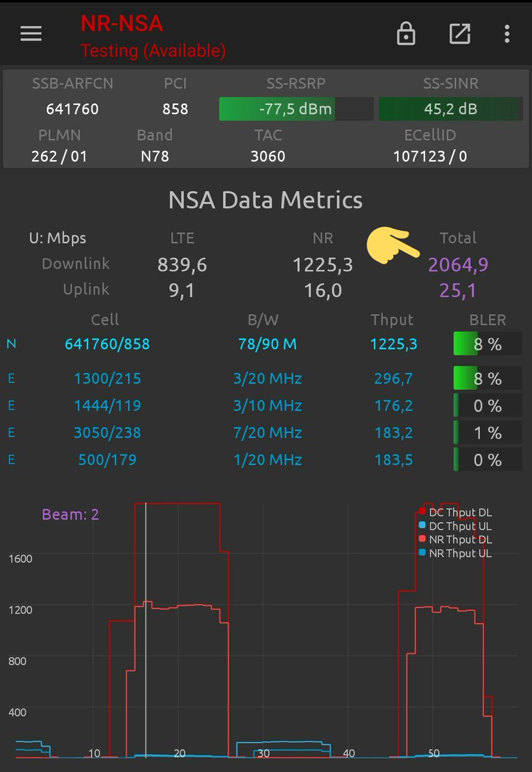Tap throughput value 183,5

click(x=393, y=460)
